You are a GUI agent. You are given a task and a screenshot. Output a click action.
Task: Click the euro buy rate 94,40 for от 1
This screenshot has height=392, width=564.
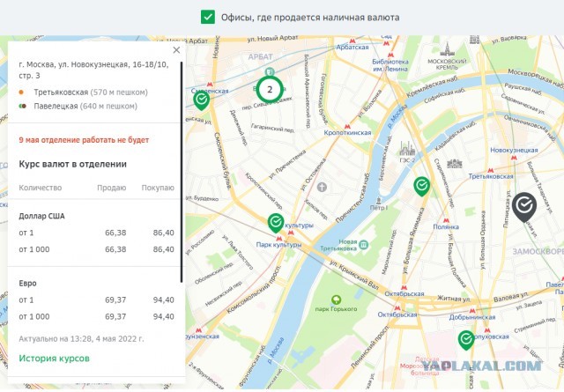[163, 300]
